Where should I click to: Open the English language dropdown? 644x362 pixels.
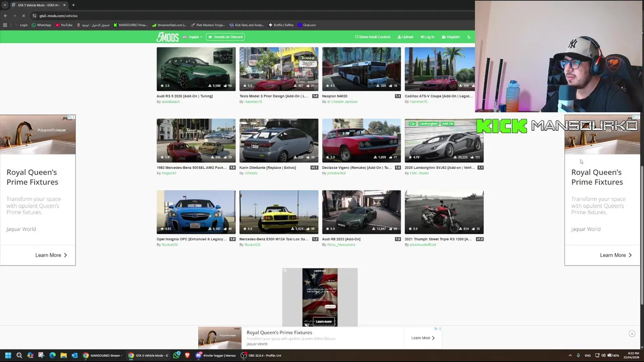tap(193, 37)
